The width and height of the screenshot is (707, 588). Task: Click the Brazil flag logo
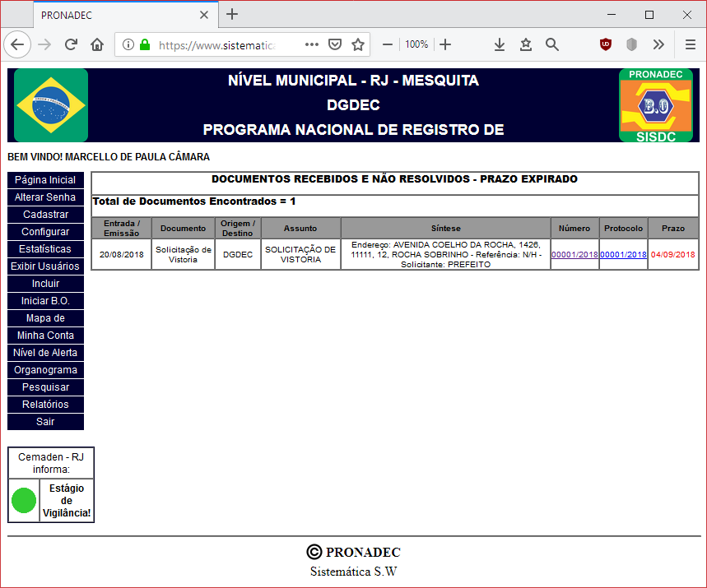point(51,105)
